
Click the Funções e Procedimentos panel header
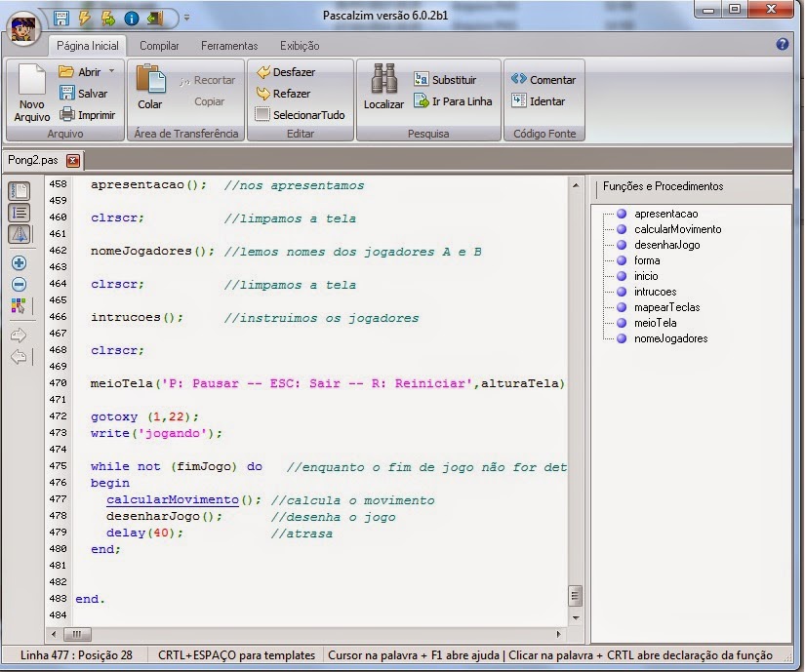pos(663,186)
